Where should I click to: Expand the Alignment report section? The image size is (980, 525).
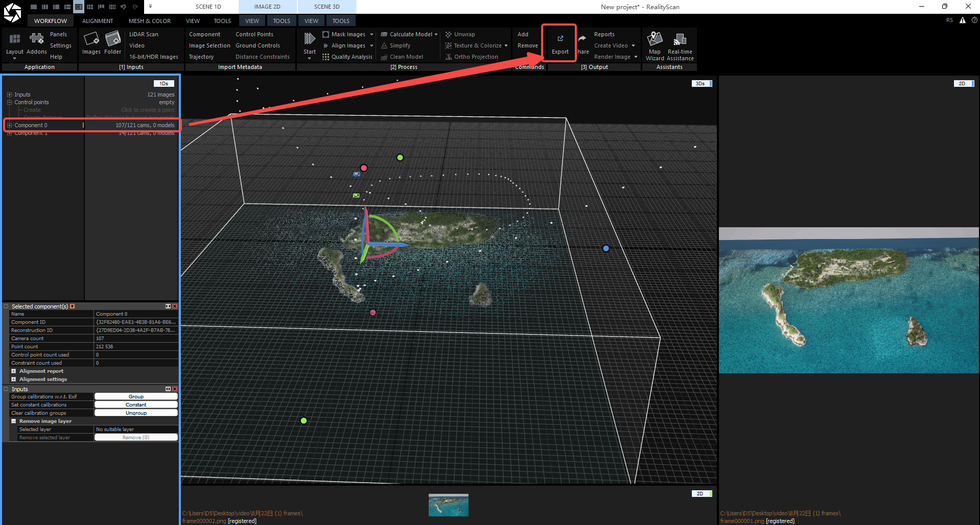coord(14,371)
